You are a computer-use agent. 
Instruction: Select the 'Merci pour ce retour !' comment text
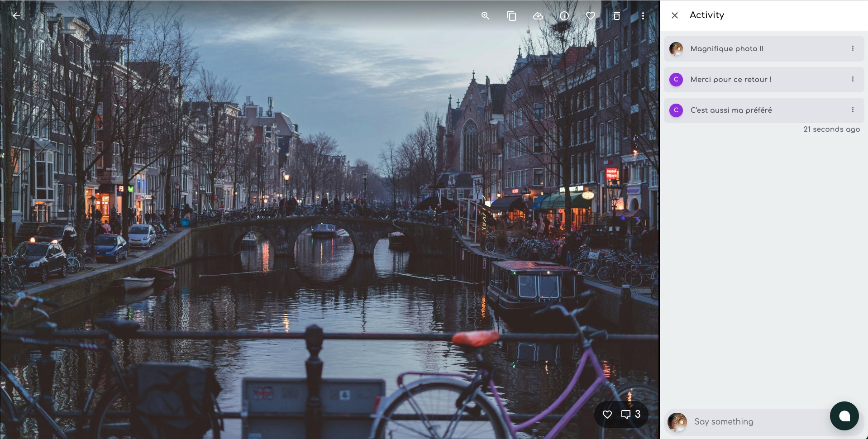pyautogui.click(x=731, y=80)
